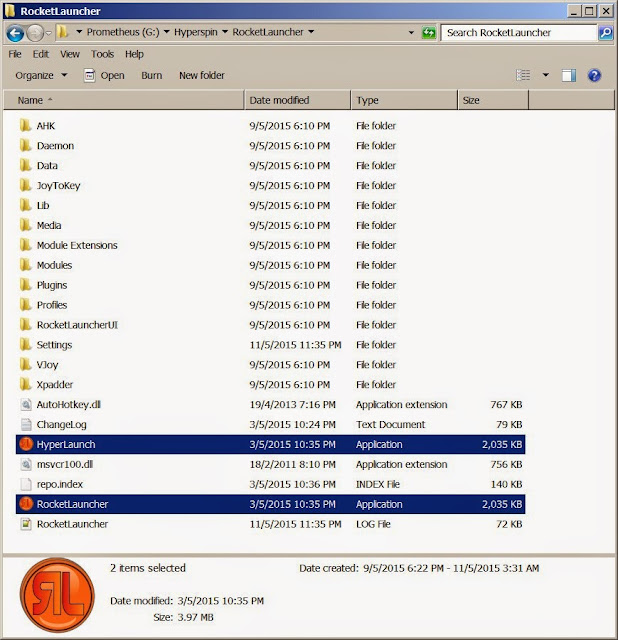Open the Organize dropdown
The image size is (618, 640).
pyautogui.click(x=41, y=76)
